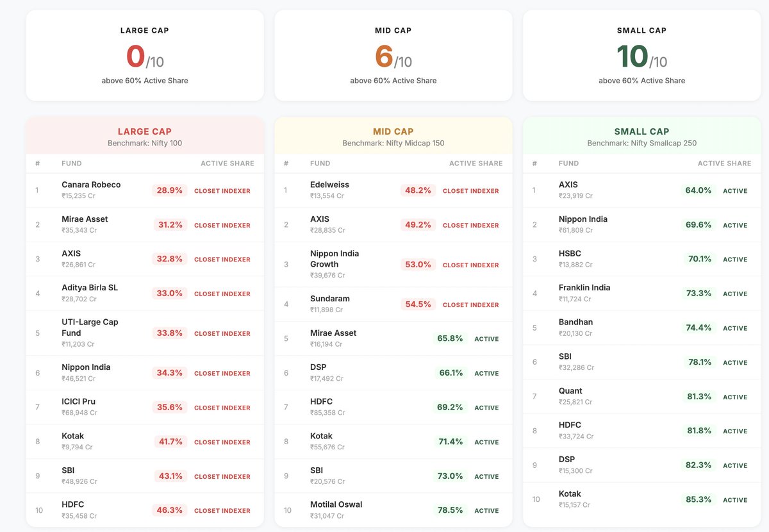Click the 85.3% active share value
This screenshot has height=532, width=769.
coord(699,499)
